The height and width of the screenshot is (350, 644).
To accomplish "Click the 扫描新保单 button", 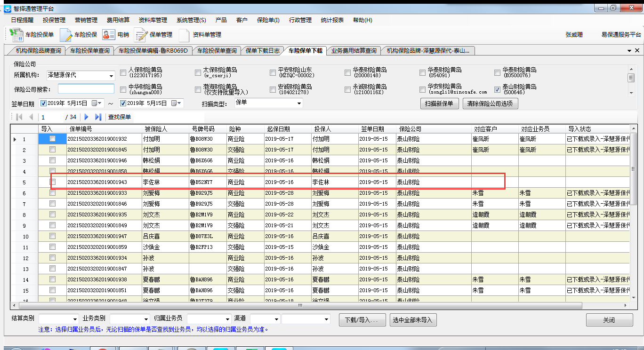I will [x=439, y=103].
